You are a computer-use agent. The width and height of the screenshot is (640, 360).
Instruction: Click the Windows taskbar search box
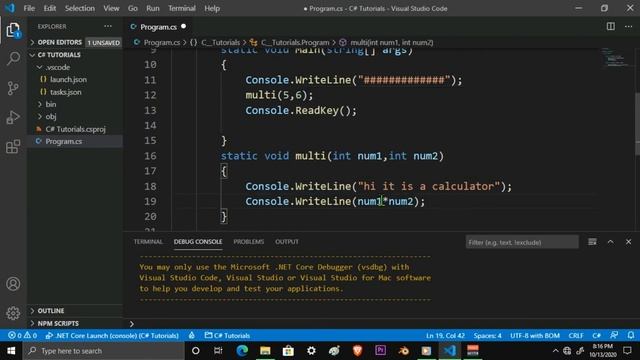click(104, 351)
